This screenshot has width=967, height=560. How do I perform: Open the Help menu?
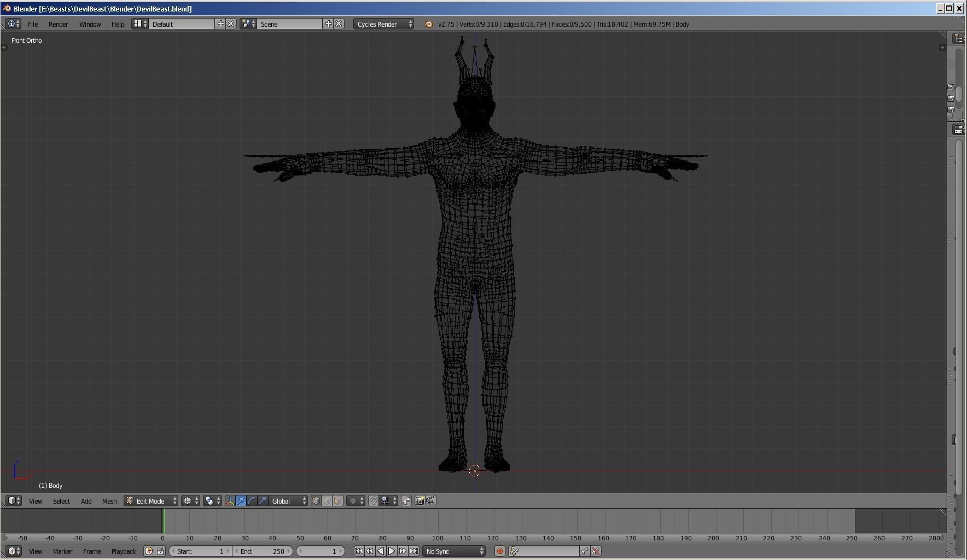coord(118,24)
